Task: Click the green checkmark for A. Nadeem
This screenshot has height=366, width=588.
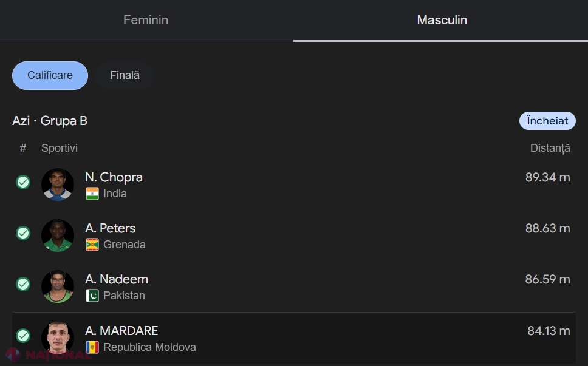Action: coord(23,284)
